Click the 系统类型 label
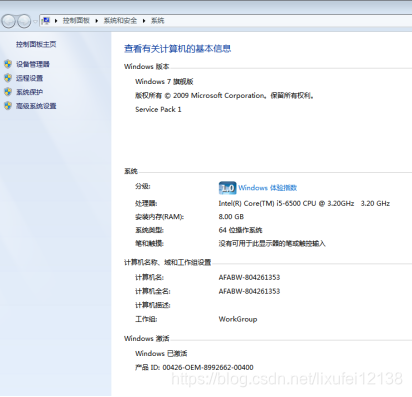412x397 pixels. [149, 230]
